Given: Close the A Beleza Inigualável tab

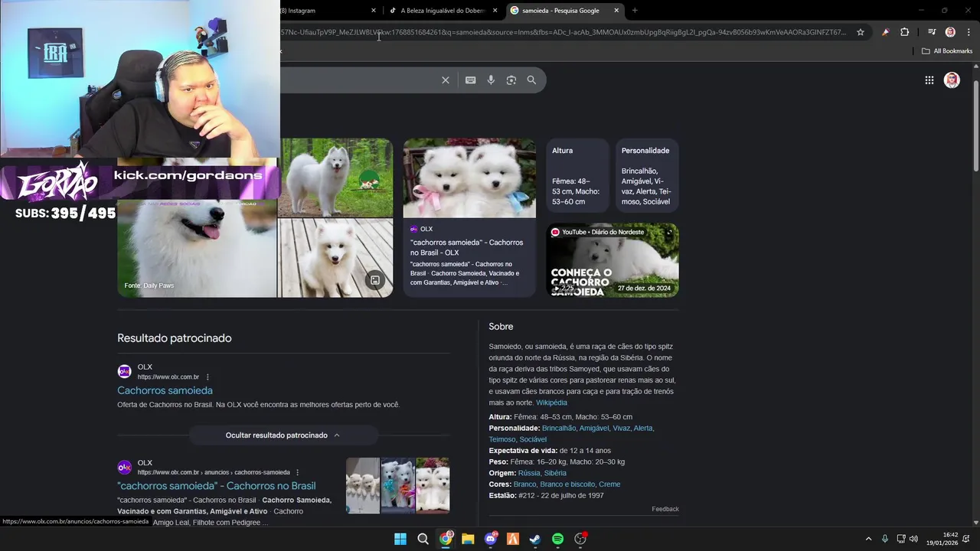Looking at the screenshot, I should tap(495, 11).
